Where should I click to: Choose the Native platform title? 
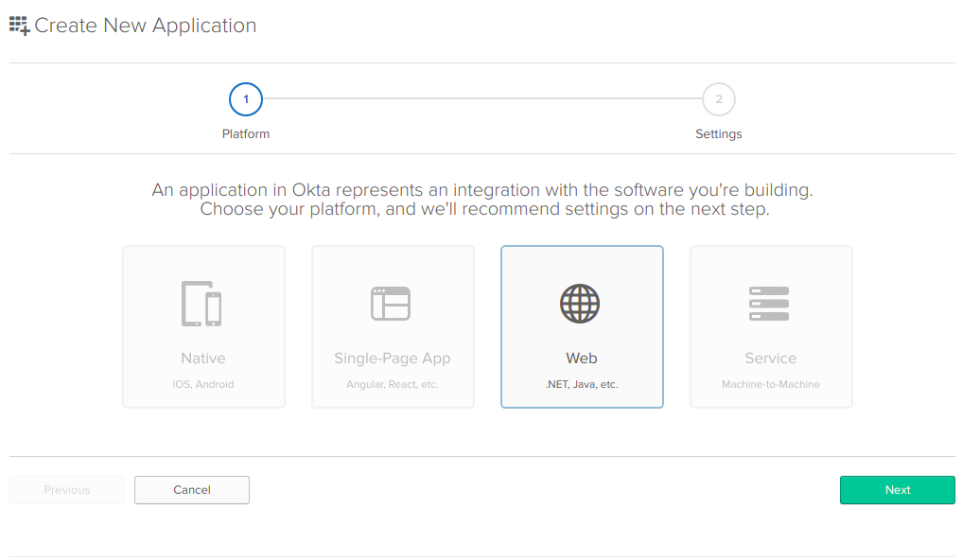pyautogui.click(x=203, y=359)
